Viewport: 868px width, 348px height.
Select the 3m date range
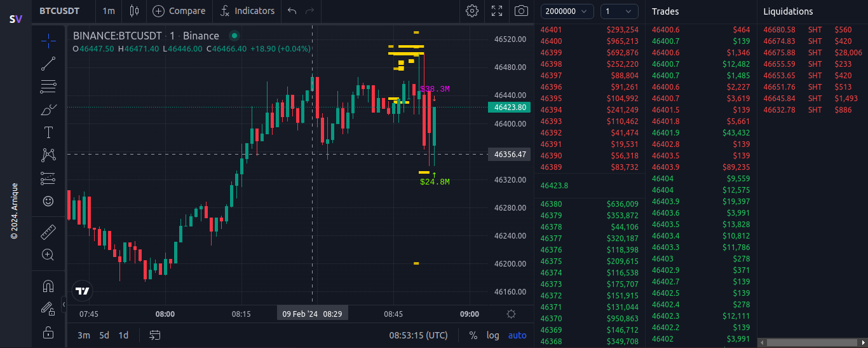[x=84, y=335]
